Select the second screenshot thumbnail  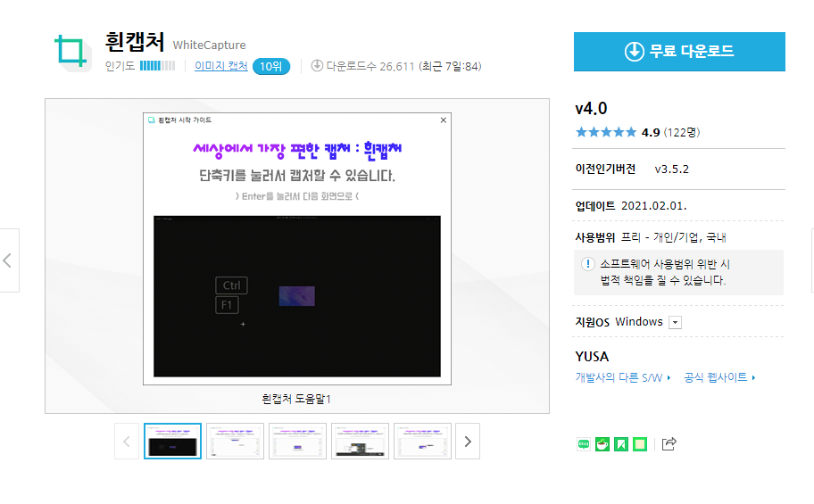click(235, 442)
